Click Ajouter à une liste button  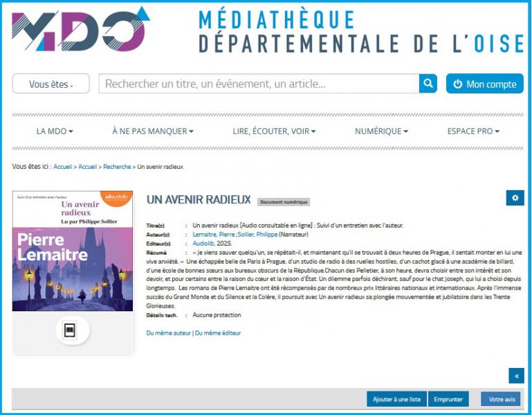[396, 399]
